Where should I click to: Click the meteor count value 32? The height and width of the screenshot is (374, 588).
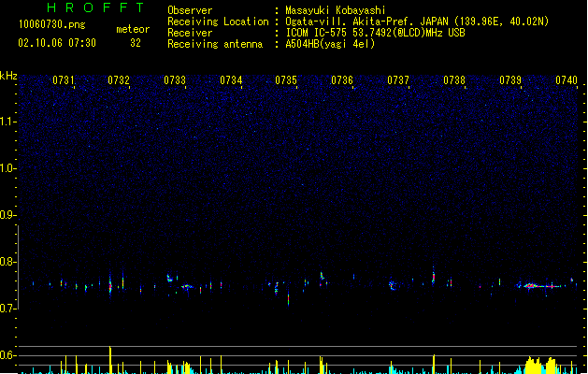pos(136,43)
